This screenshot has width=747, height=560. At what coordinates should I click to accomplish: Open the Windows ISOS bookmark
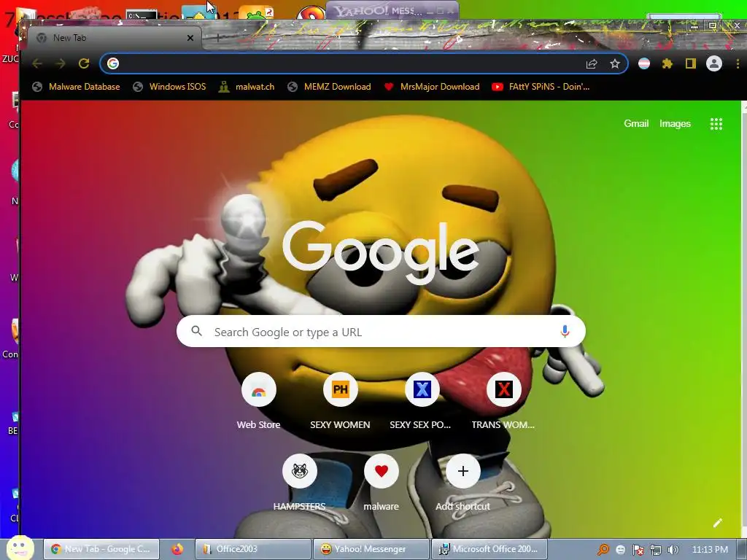169,87
